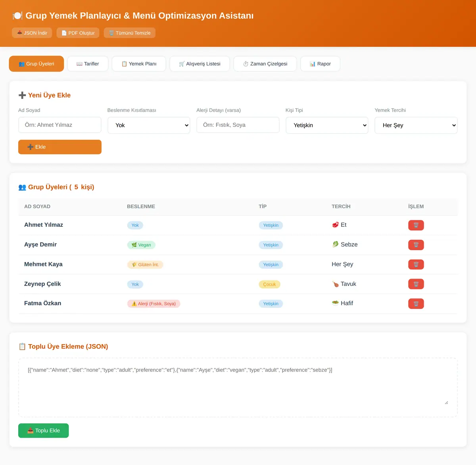
Task: Click the TİP column header
Action: pos(263,207)
